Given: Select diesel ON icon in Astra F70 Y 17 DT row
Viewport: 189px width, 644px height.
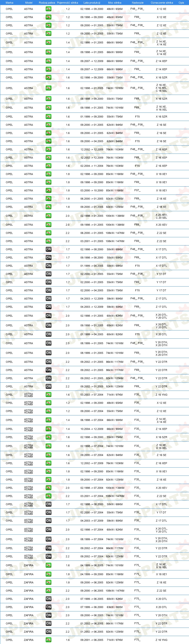Looking at the screenshot, I should click(49, 291).
